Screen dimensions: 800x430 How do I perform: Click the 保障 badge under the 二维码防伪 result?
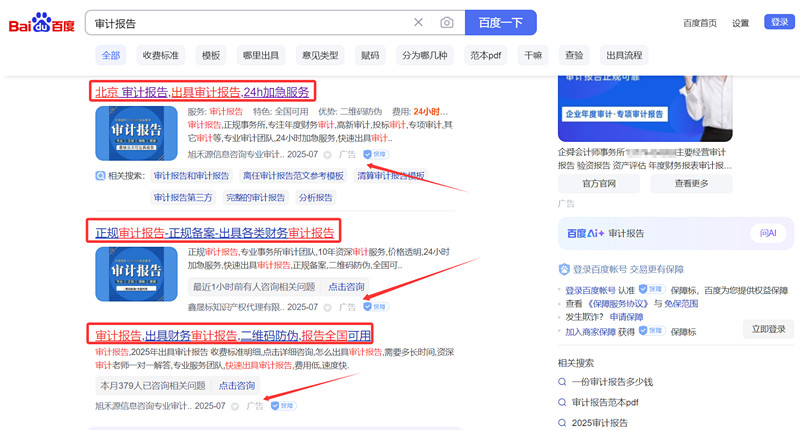(x=284, y=406)
